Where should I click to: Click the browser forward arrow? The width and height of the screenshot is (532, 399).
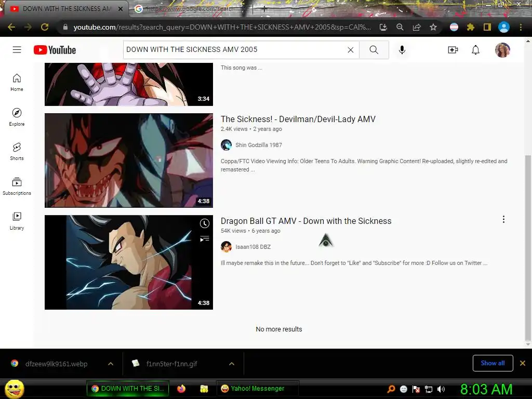[x=28, y=27]
